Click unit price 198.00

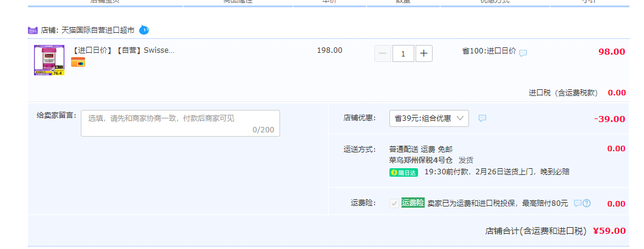[329, 50]
